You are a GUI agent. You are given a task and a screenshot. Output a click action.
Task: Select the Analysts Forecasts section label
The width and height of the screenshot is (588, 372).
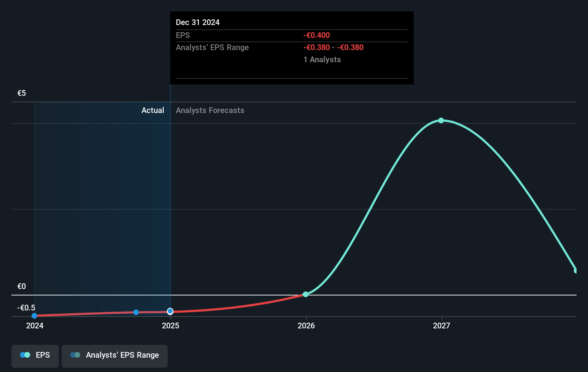[210, 110]
